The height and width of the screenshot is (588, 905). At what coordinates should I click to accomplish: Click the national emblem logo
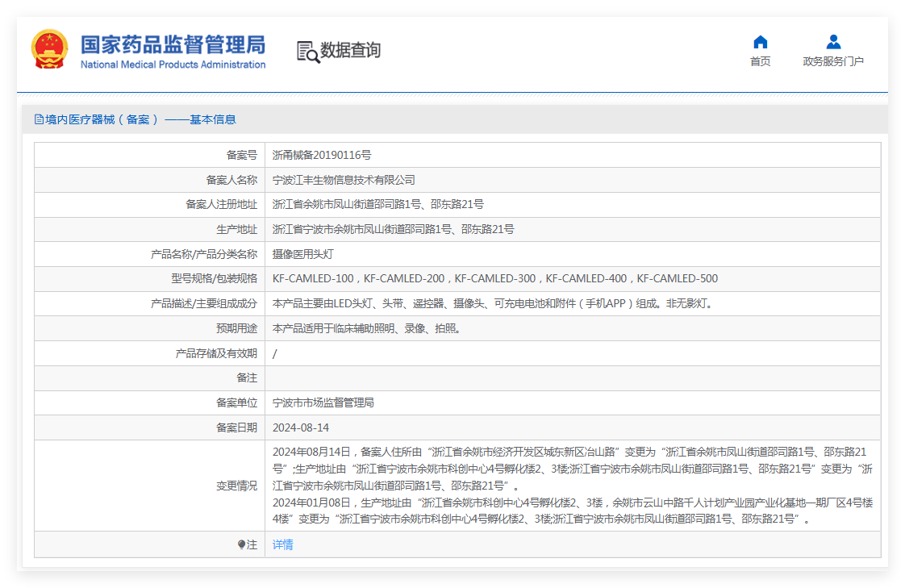pyautogui.click(x=50, y=49)
